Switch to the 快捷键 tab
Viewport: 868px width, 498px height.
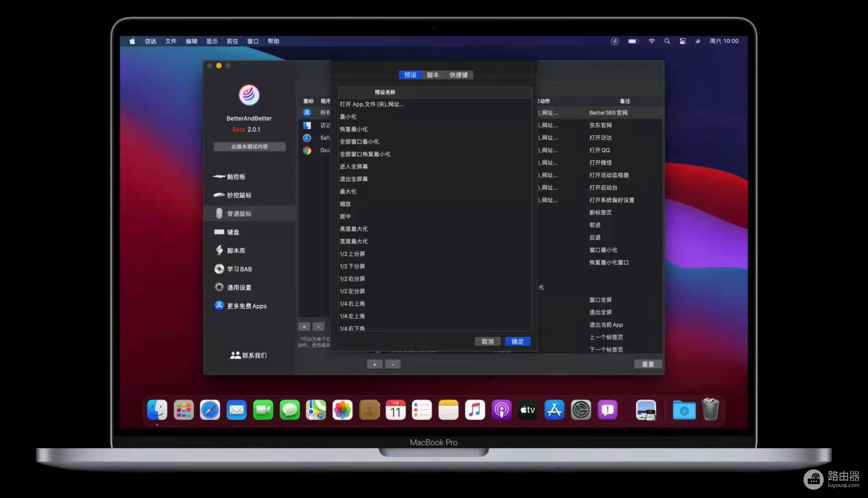click(458, 75)
